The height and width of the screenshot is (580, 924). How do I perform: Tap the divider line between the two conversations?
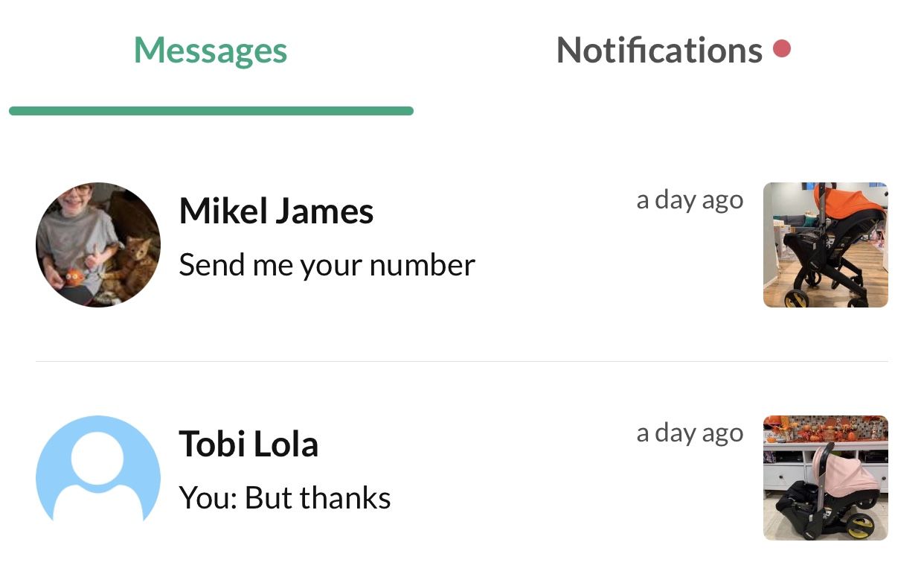(x=462, y=362)
